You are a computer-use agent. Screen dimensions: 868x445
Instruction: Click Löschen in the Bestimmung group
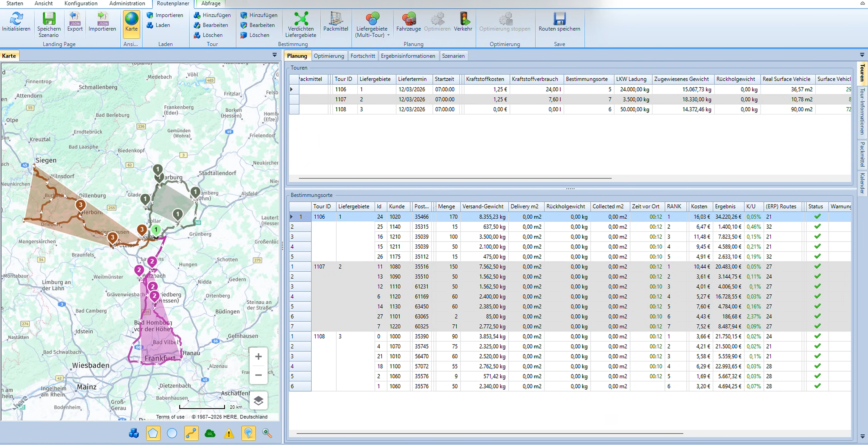255,35
